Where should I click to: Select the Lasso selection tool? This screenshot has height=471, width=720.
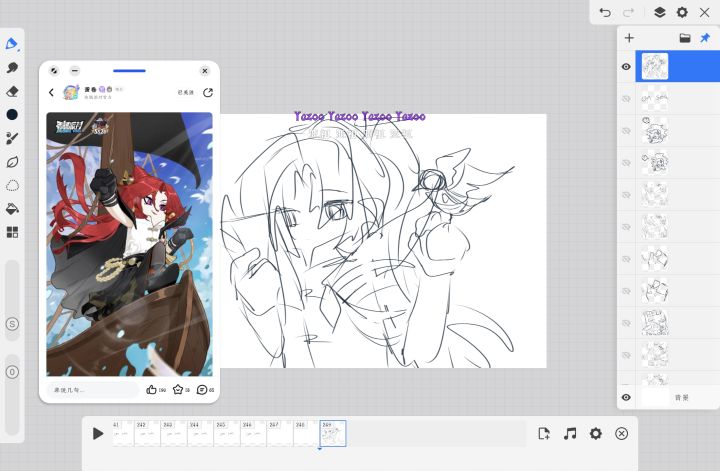click(12, 185)
